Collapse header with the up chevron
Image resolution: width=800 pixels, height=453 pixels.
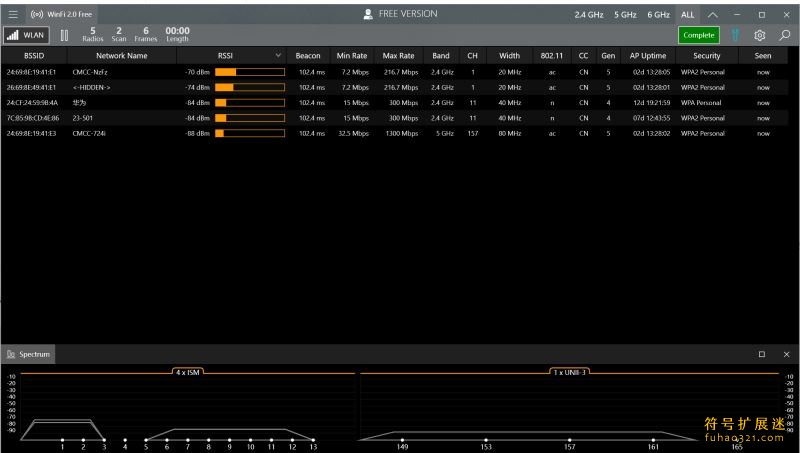[x=712, y=15]
